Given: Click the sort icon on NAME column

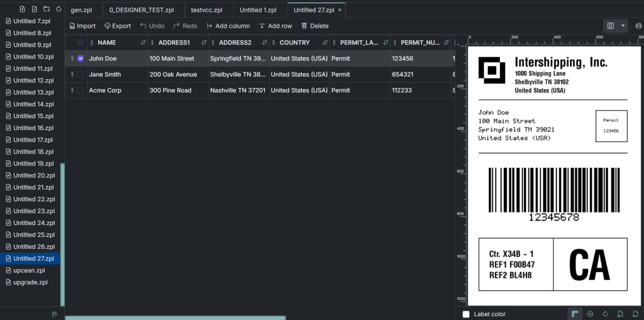Looking at the screenshot, I should pos(143,43).
